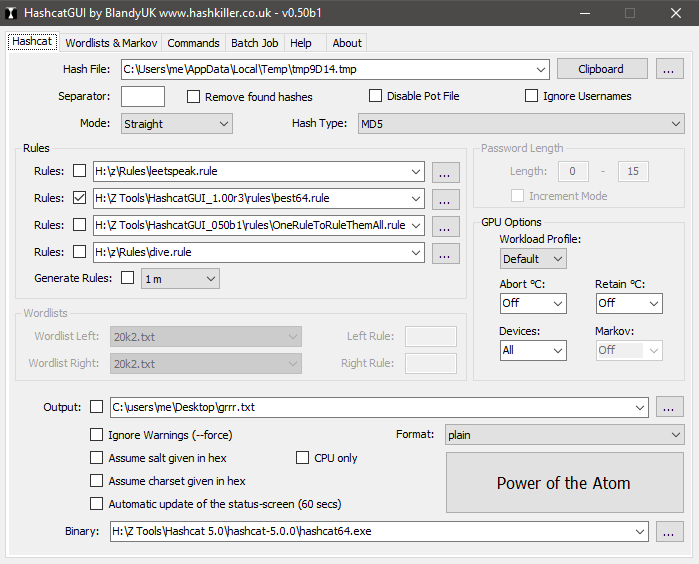Browse for hashcat binary executable
This screenshot has height=564, width=699.
[670, 531]
